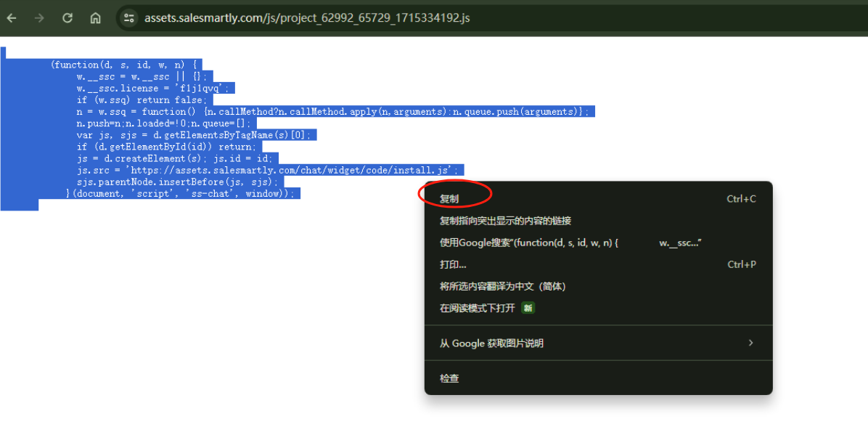The height and width of the screenshot is (443, 868).
Task: Click the line containing "n.callMethod.apply(n, arguments)"
Action: point(333,111)
